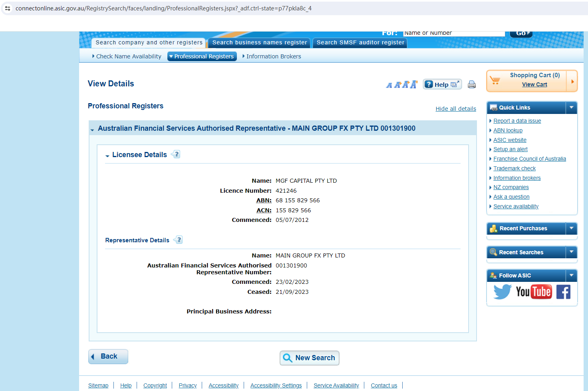
Task: Click the Hide all details link
Action: click(x=456, y=109)
